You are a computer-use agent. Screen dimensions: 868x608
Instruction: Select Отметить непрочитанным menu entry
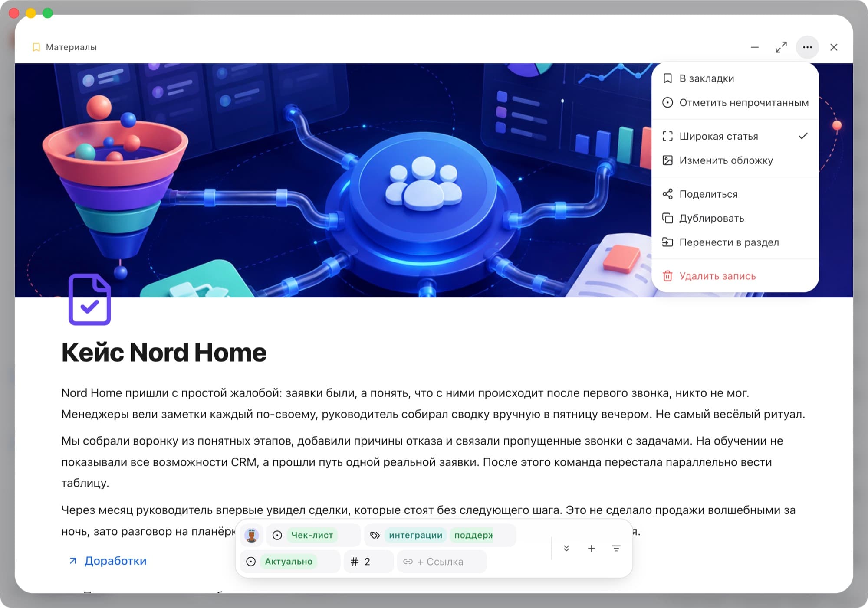coord(735,103)
